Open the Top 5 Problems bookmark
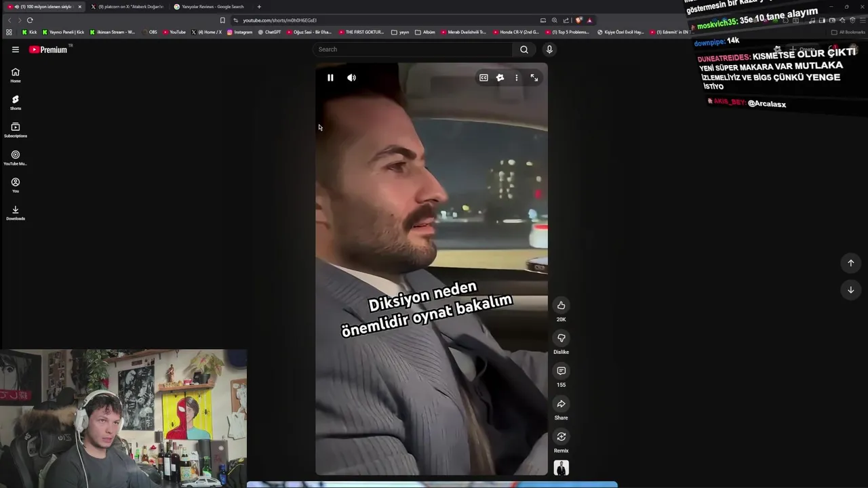 pyautogui.click(x=567, y=32)
